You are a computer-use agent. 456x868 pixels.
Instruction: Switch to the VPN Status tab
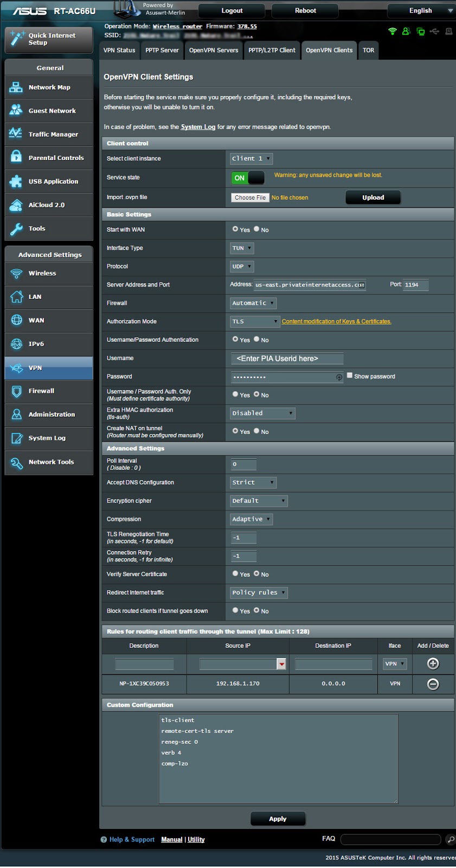(x=119, y=50)
